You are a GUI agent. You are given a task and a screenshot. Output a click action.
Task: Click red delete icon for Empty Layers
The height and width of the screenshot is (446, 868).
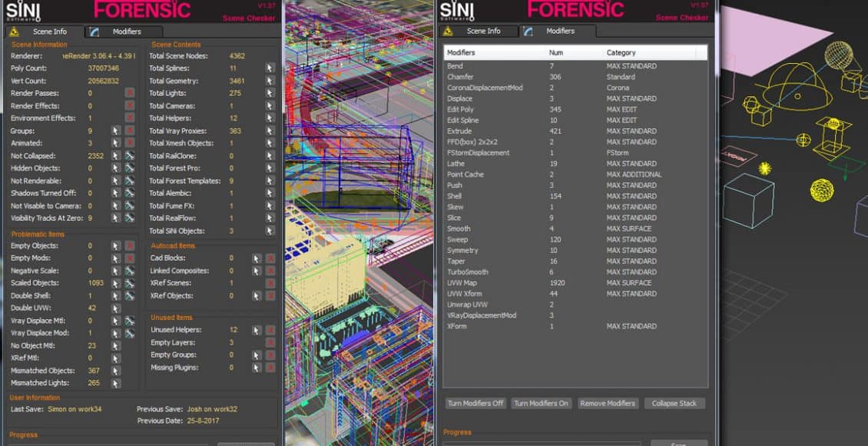pyautogui.click(x=270, y=342)
